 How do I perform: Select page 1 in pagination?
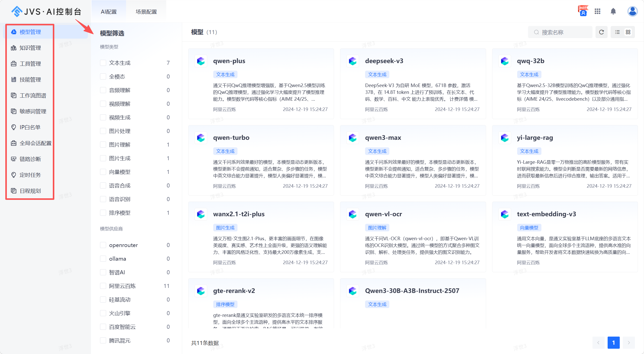tap(613, 343)
